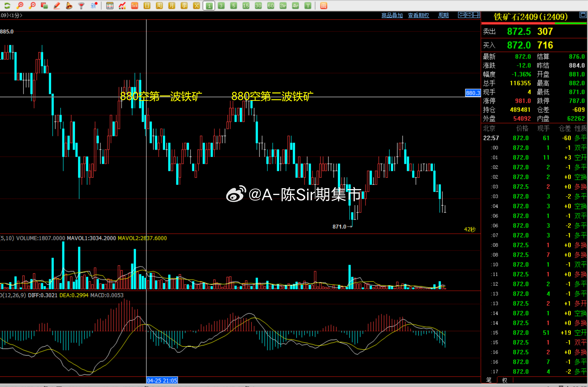Click the 总手 value 116355
Image resolution: width=588 pixels, height=387 pixels.
point(520,83)
